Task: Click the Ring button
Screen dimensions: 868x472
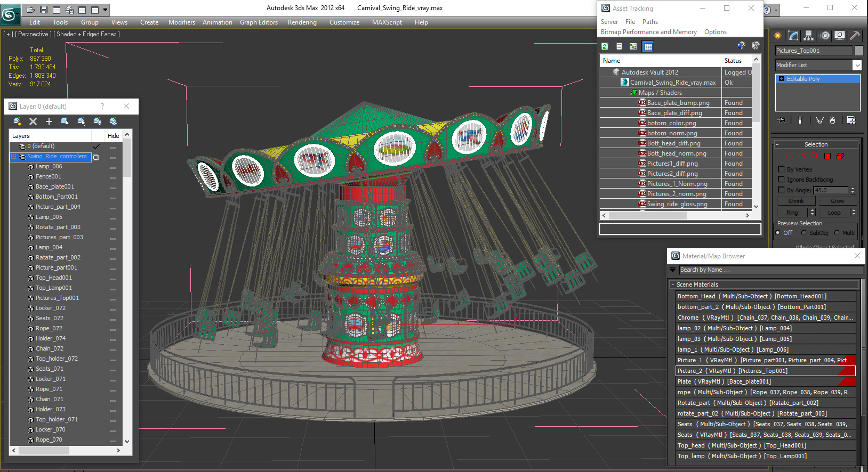Action: coord(792,213)
